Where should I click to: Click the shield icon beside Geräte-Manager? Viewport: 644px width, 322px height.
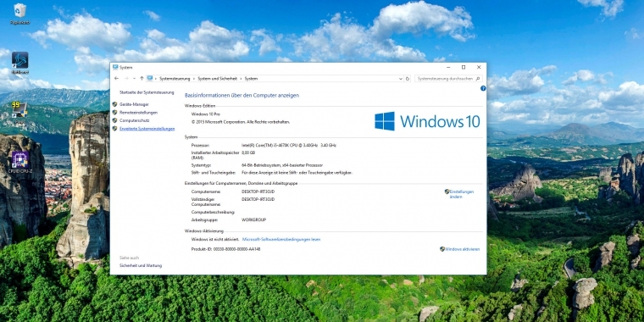[114, 104]
